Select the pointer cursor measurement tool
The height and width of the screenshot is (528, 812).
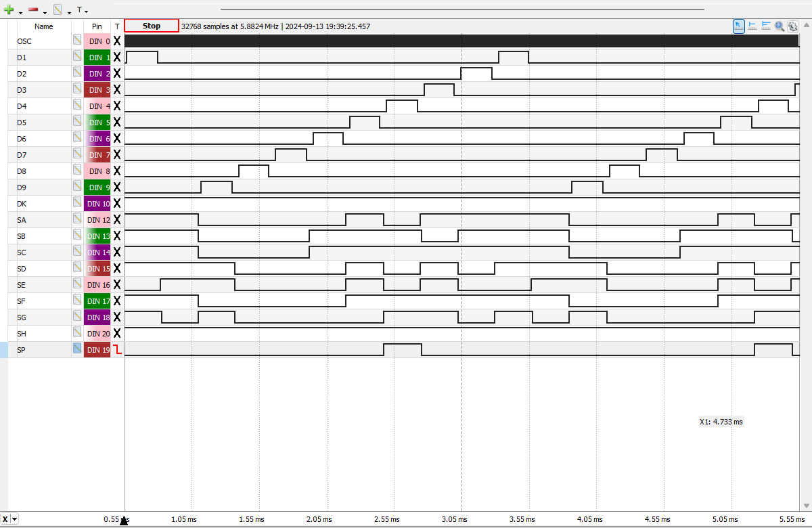[x=739, y=26]
